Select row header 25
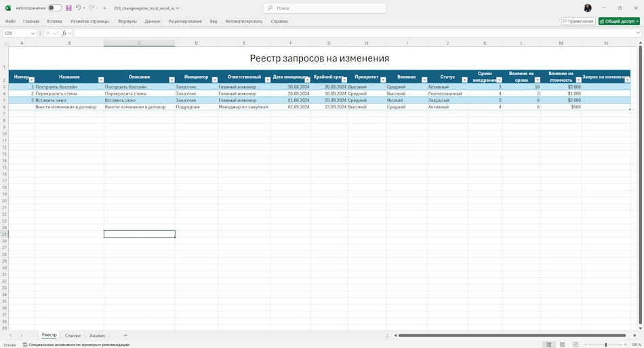 coord(5,234)
